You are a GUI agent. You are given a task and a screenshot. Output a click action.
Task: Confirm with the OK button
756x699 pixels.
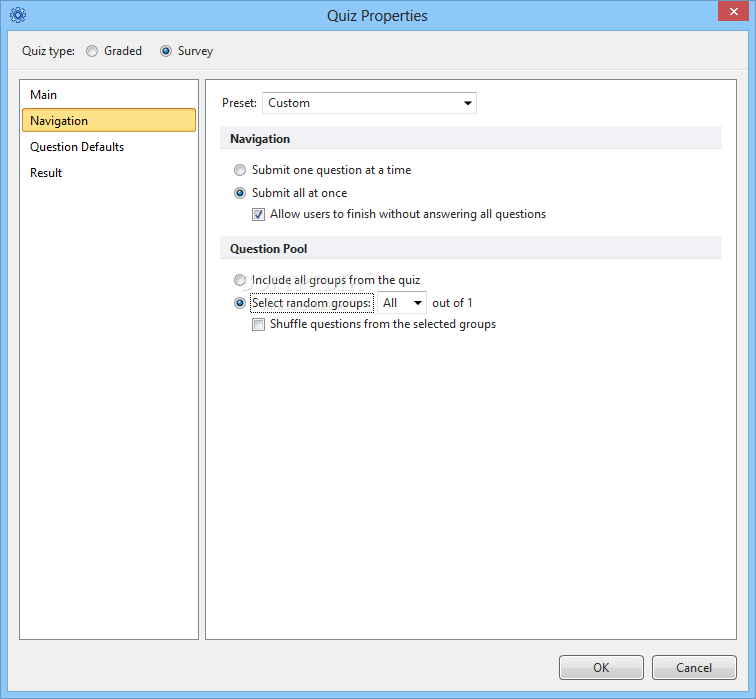tap(601, 667)
